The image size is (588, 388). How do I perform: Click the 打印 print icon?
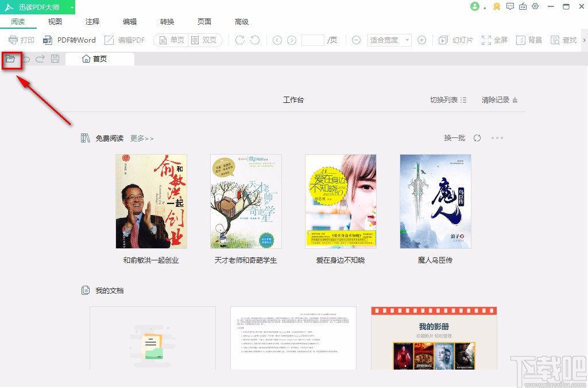[x=21, y=40]
